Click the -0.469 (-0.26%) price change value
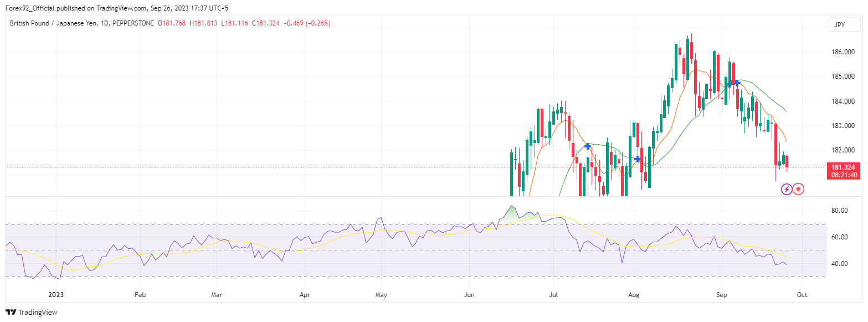Viewport: 868px width, 322px height. click(306, 23)
